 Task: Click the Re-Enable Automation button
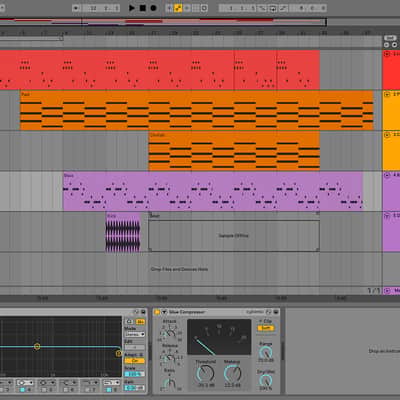pyautogui.click(x=187, y=8)
